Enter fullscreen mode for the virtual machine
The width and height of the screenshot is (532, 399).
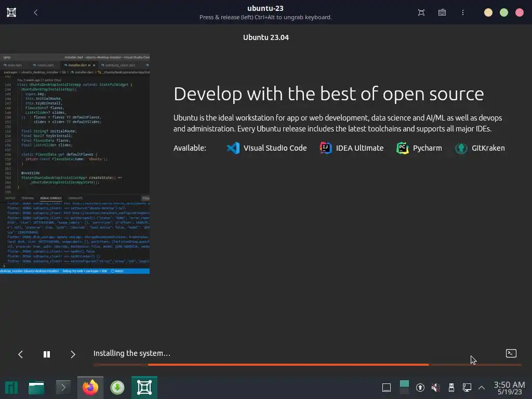tap(421, 12)
